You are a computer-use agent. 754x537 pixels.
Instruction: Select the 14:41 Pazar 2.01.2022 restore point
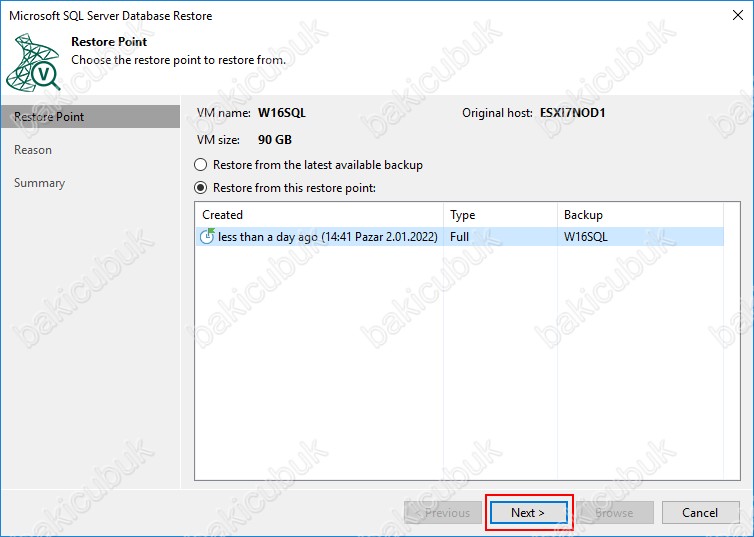pos(460,237)
